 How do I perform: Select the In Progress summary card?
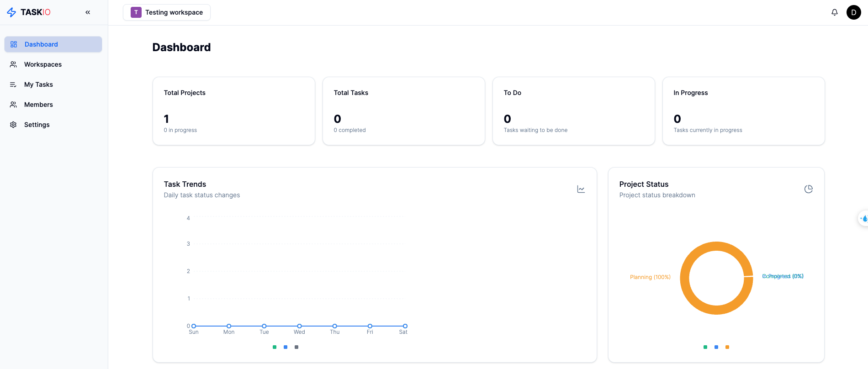pos(743,111)
